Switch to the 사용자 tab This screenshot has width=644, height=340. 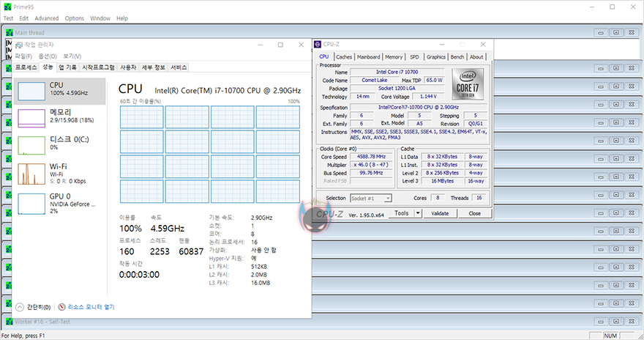point(128,67)
